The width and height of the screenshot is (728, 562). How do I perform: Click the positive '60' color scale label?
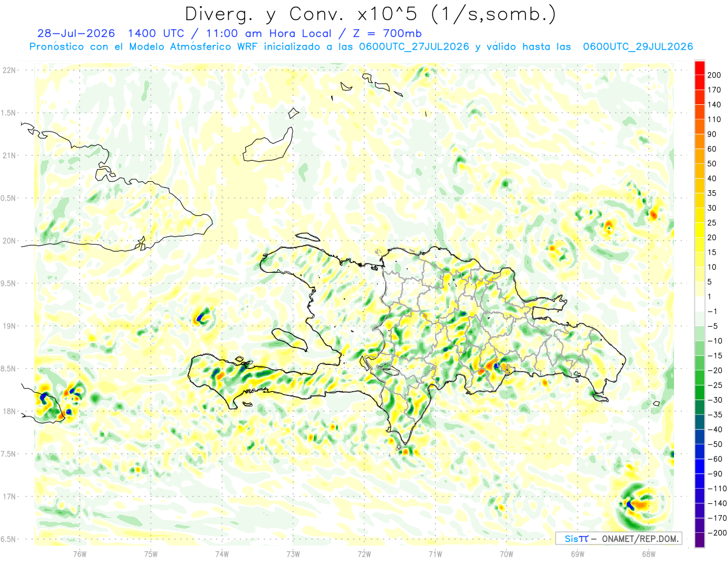(x=712, y=149)
